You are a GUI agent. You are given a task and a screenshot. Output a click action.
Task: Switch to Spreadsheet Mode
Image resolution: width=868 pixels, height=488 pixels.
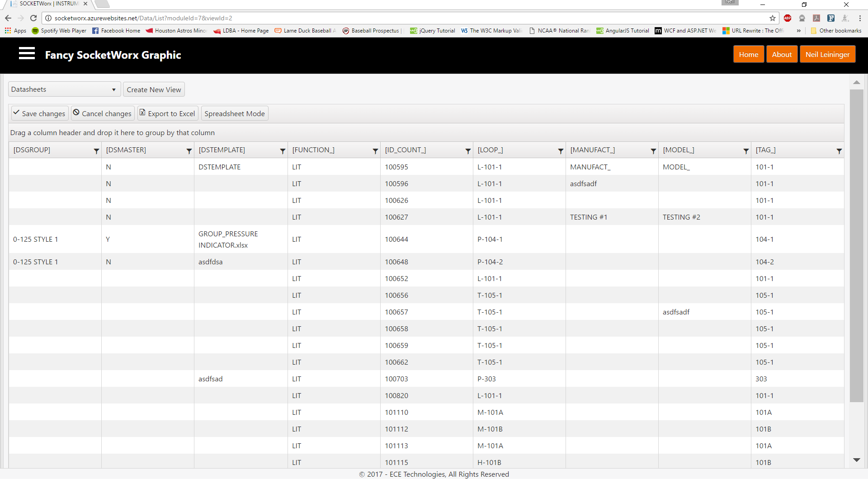pyautogui.click(x=234, y=113)
